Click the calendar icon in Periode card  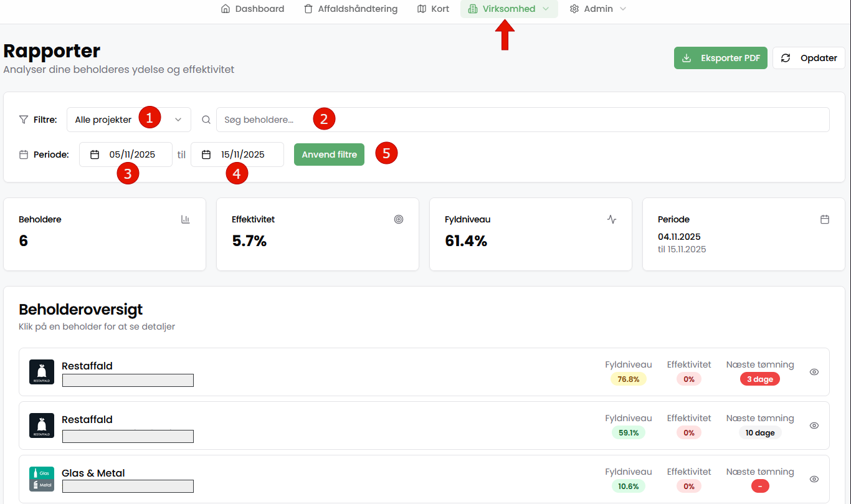click(x=825, y=219)
